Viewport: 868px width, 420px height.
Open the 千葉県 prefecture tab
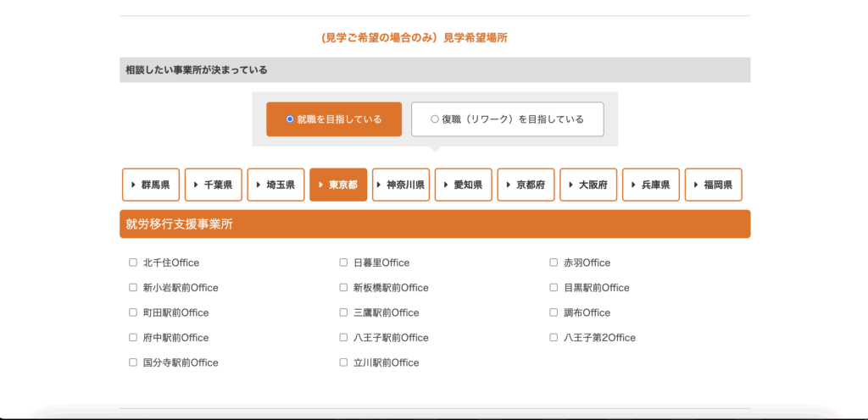(213, 185)
